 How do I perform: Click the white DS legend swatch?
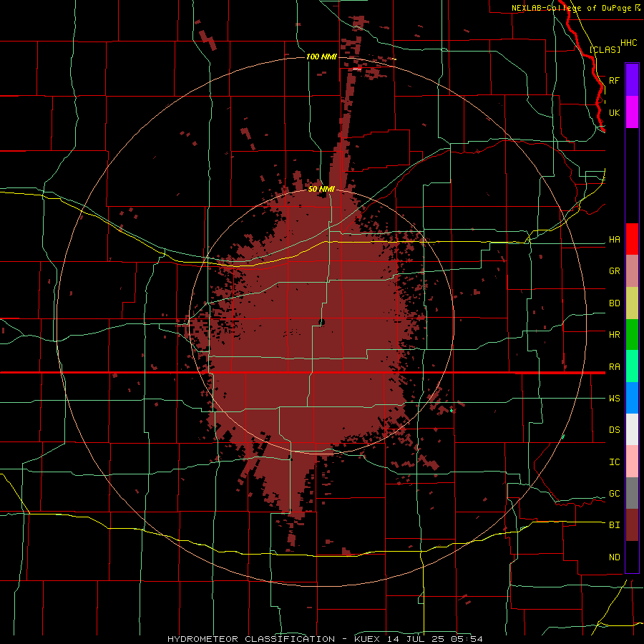[632, 429]
